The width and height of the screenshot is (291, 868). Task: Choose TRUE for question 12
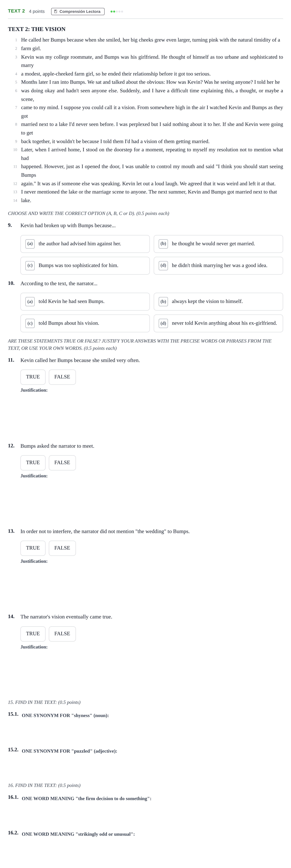coord(33,463)
